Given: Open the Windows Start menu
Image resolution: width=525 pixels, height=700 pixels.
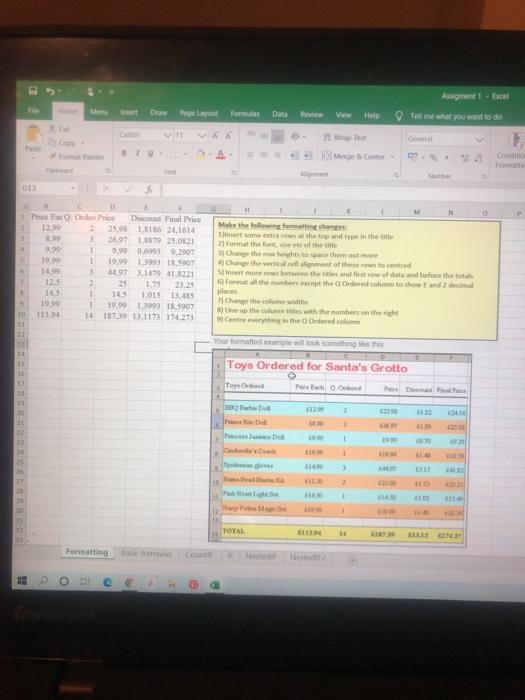Looking at the screenshot, I should (x=21, y=581).
